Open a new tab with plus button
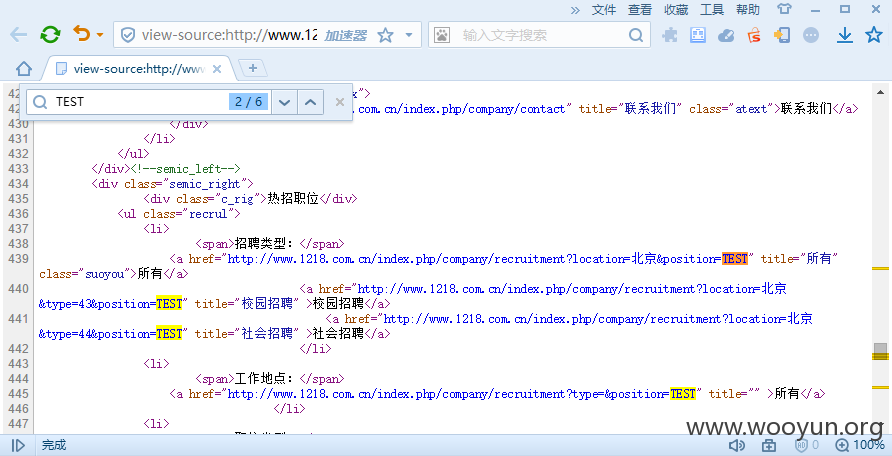Image resolution: width=892 pixels, height=456 pixels. click(253, 68)
